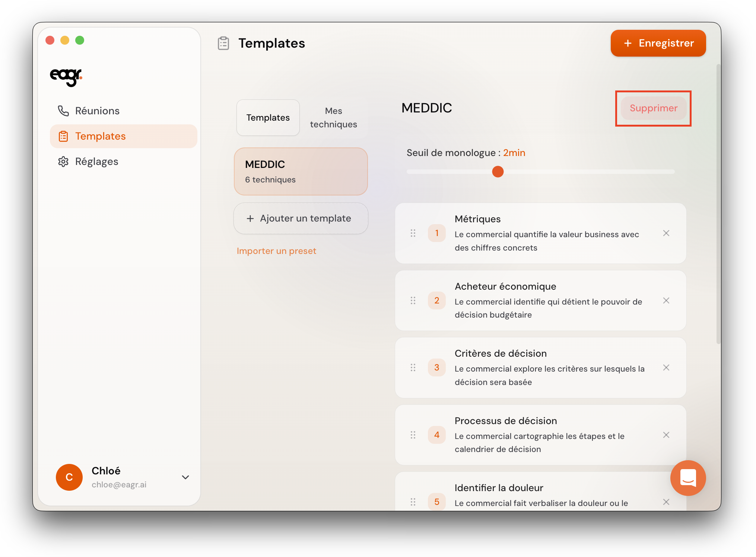Expand the Chloé account menu chevron
Image resolution: width=756 pixels, height=557 pixels.
coord(185,477)
